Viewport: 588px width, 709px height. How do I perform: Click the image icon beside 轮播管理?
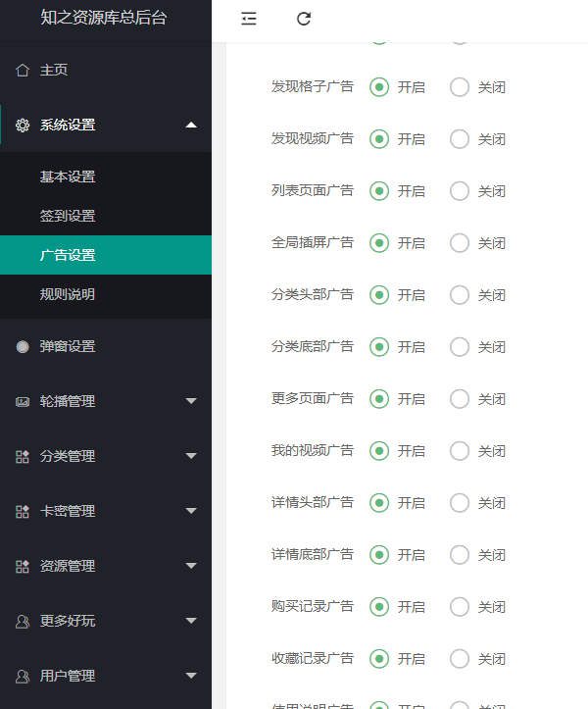coord(23,402)
